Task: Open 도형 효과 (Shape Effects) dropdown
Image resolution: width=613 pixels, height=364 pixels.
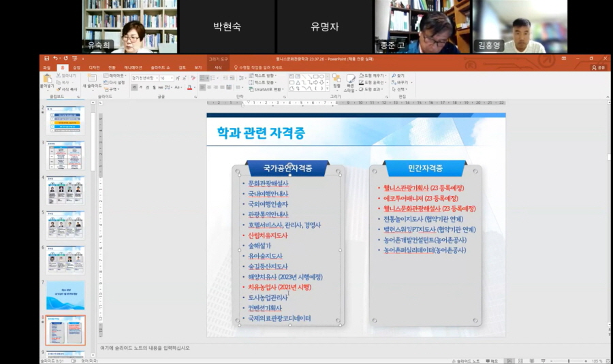Action: [371, 89]
